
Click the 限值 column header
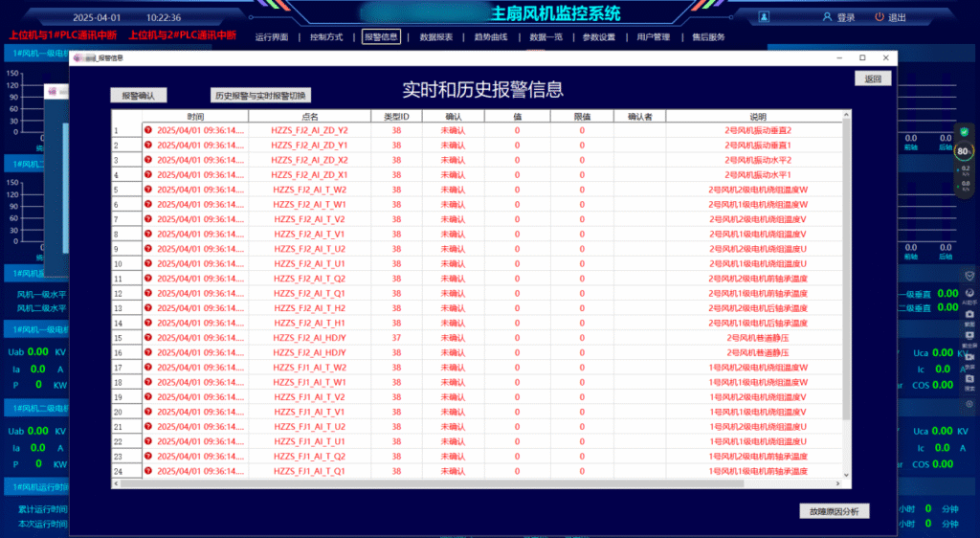click(582, 116)
